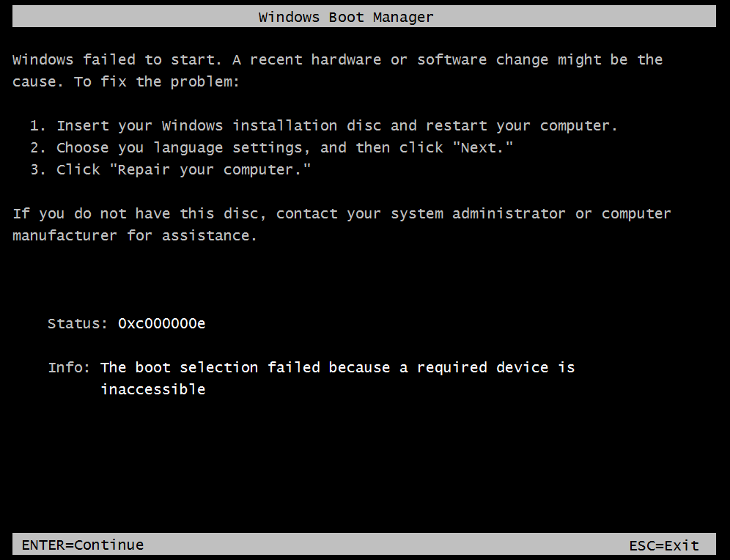Click the 'Status:' label
730x560 pixels.
pyautogui.click(x=77, y=323)
